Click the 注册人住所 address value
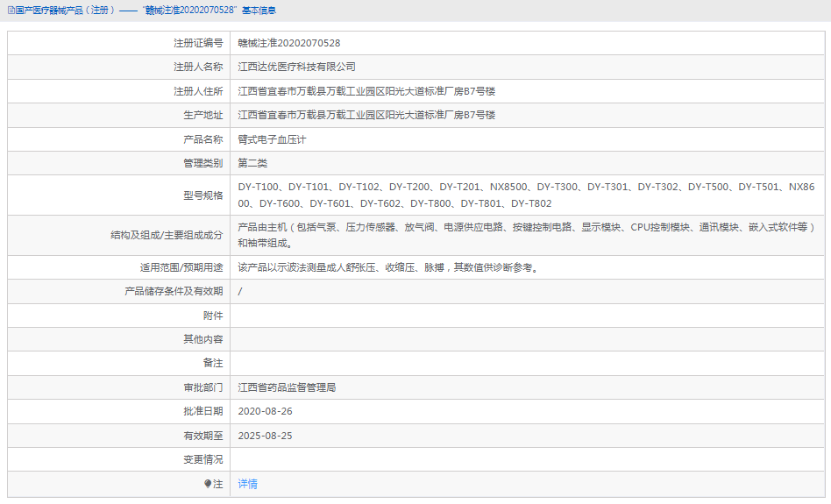Screen dimensions: 831x504 coord(366,91)
